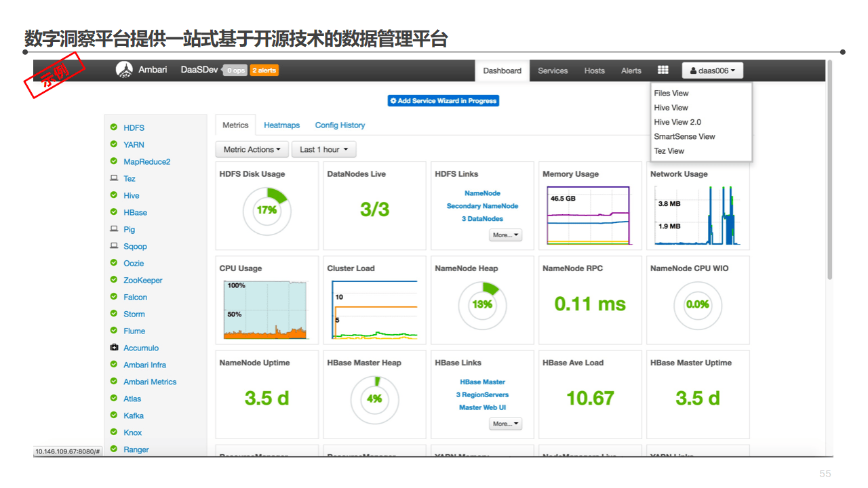Screen dimensions: 868x488
Task: Open the Master Web UI link
Action: click(482, 407)
